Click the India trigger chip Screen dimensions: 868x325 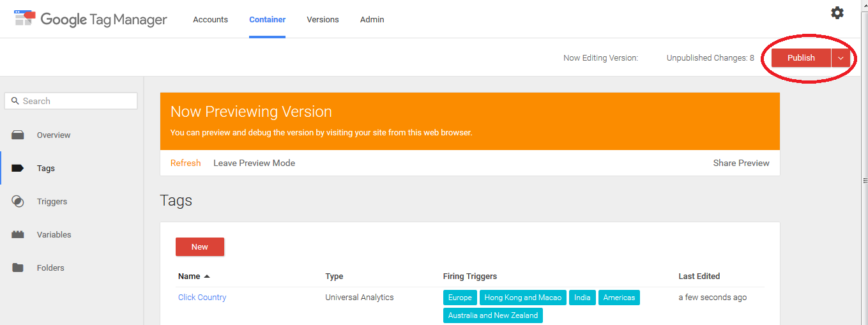click(x=582, y=298)
